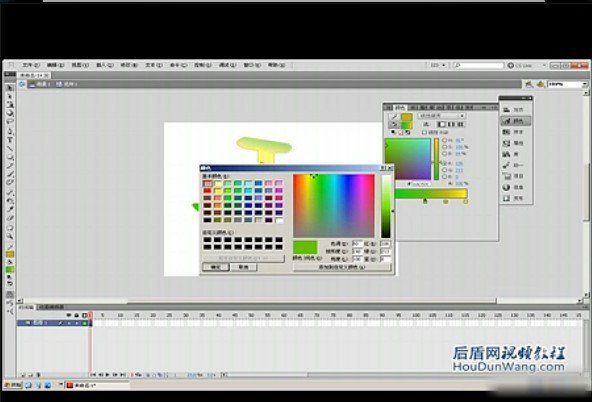
Task: Open the Library panel from collapsed dock
Action: 516,154
